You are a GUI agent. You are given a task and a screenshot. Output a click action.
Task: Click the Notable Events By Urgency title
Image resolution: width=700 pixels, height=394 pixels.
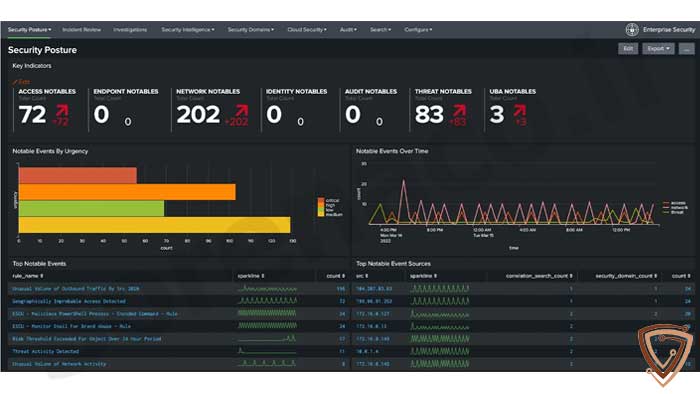click(x=50, y=151)
